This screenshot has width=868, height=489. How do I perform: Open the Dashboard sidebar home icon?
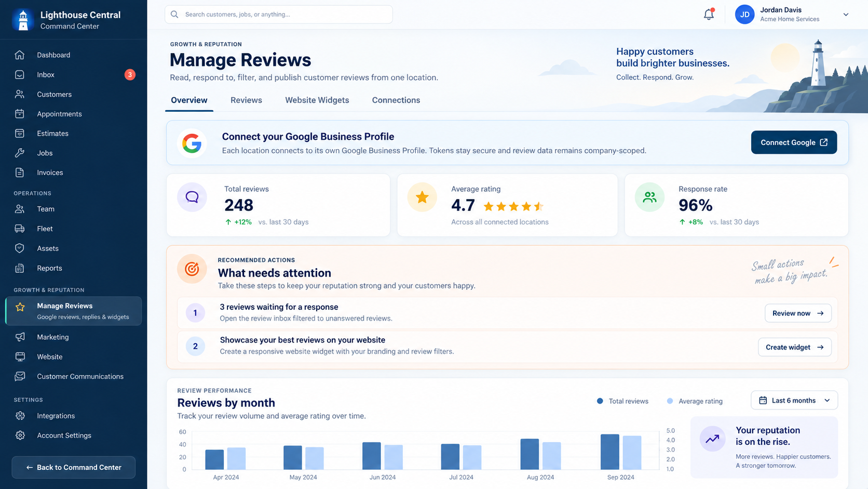(20, 55)
